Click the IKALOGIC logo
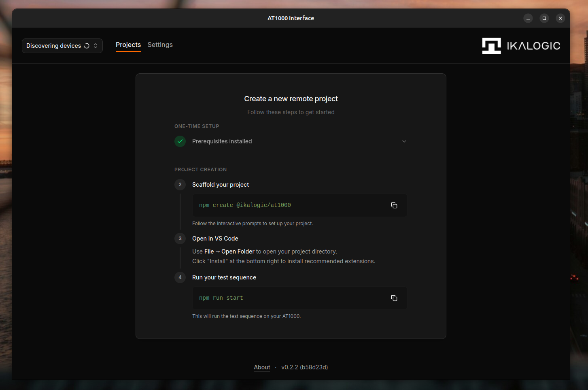Viewport: 588px width, 390px height. (521, 46)
